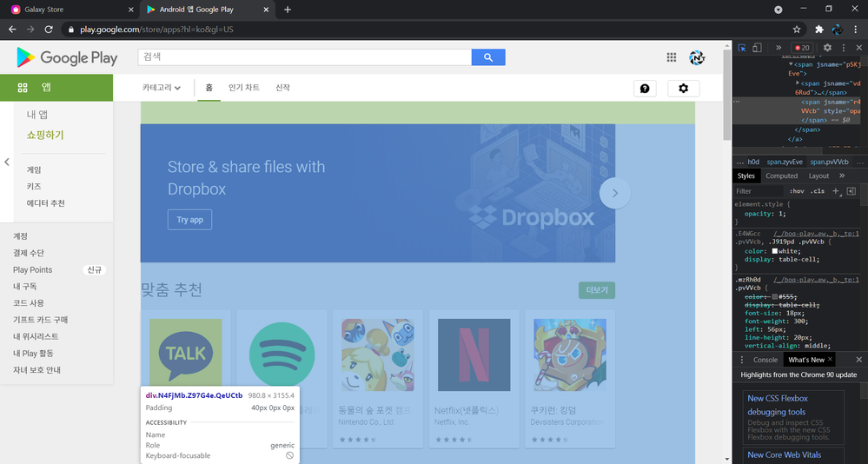Viewport: 868px width, 464px height.
Task: Open DevTools settings gear
Action: tap(827, 48)
